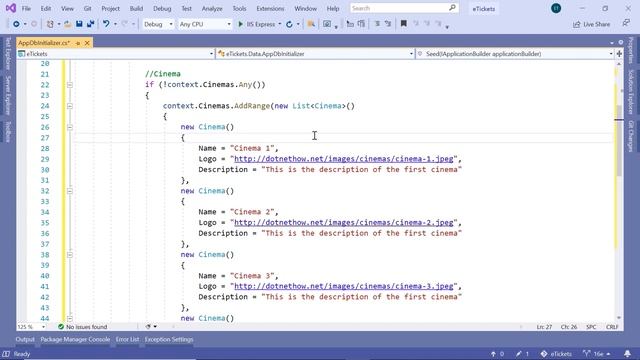Click the cinema-3.jpeg URL link
This screenshot has height=360, width=640.
pos(344,287)
